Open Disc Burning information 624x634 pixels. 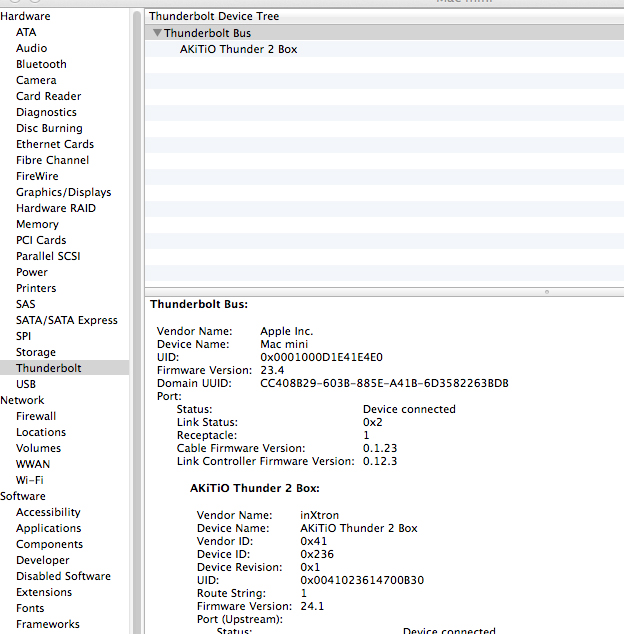(x=49, y=128)
